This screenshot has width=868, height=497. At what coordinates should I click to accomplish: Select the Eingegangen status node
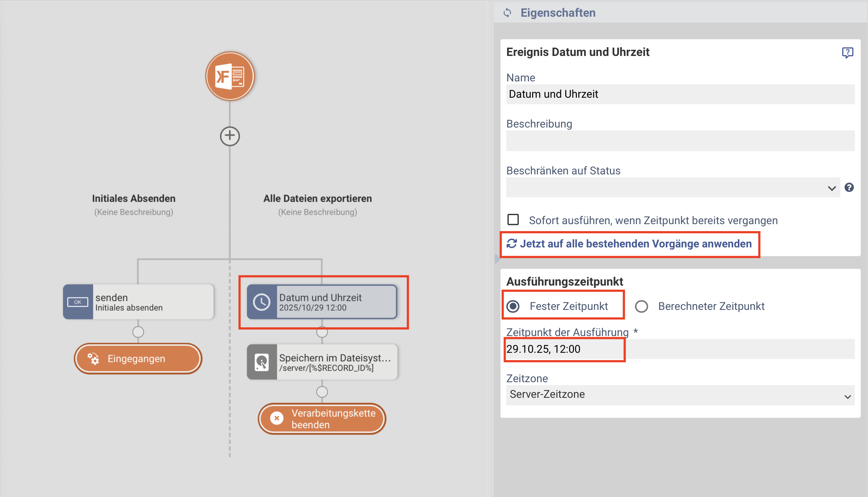point(138,359)
